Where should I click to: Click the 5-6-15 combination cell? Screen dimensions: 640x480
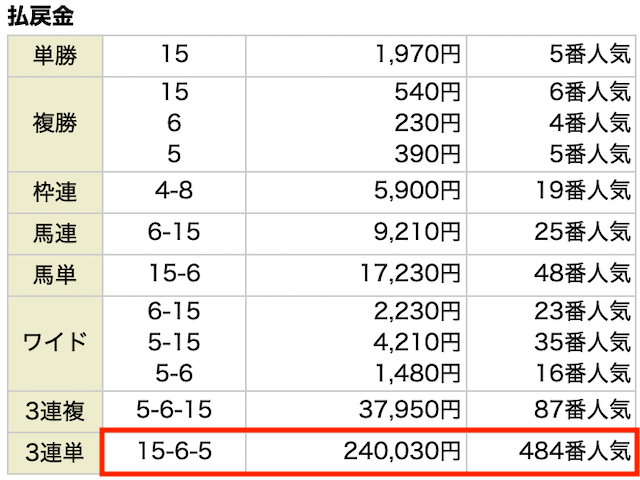[174, 410]
